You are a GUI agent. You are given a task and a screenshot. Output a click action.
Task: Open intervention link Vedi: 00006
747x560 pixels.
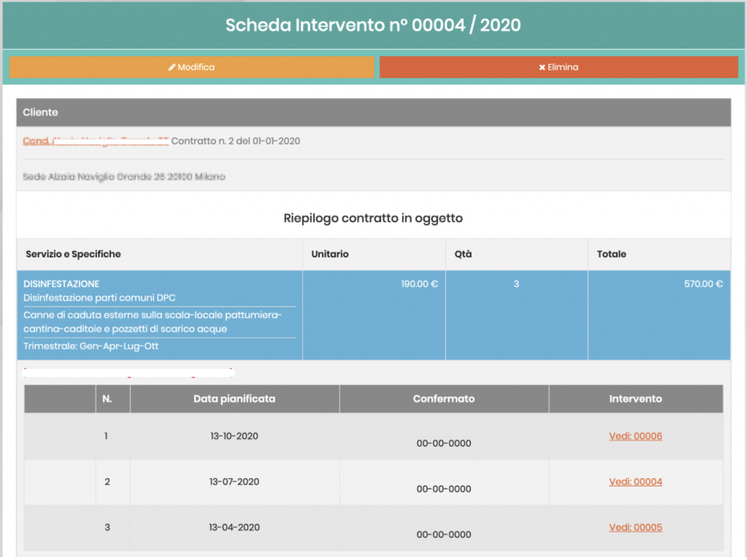635,436
